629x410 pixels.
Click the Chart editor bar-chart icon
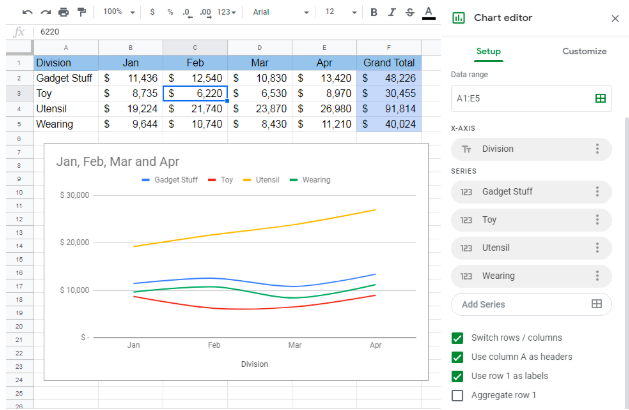[458, 18]
